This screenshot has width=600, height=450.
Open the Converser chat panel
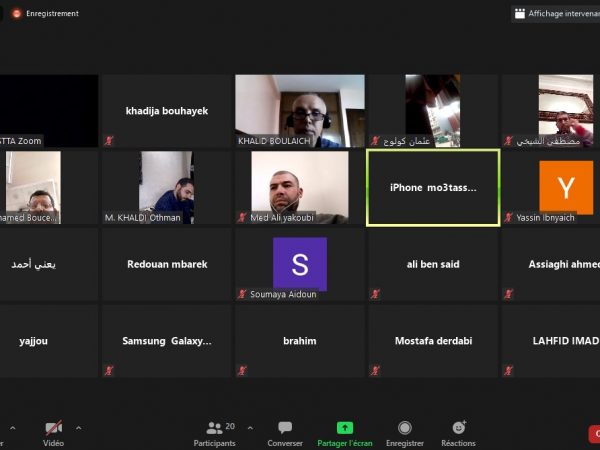[285, 434]
